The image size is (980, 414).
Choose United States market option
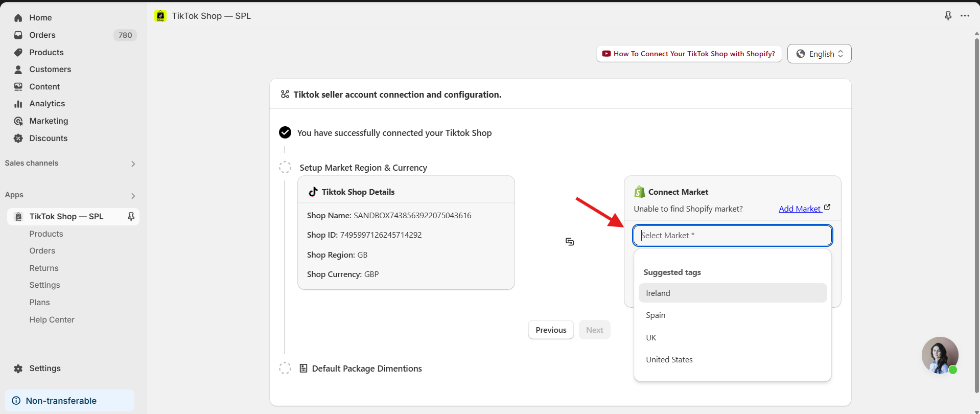(x=669, y=360)
